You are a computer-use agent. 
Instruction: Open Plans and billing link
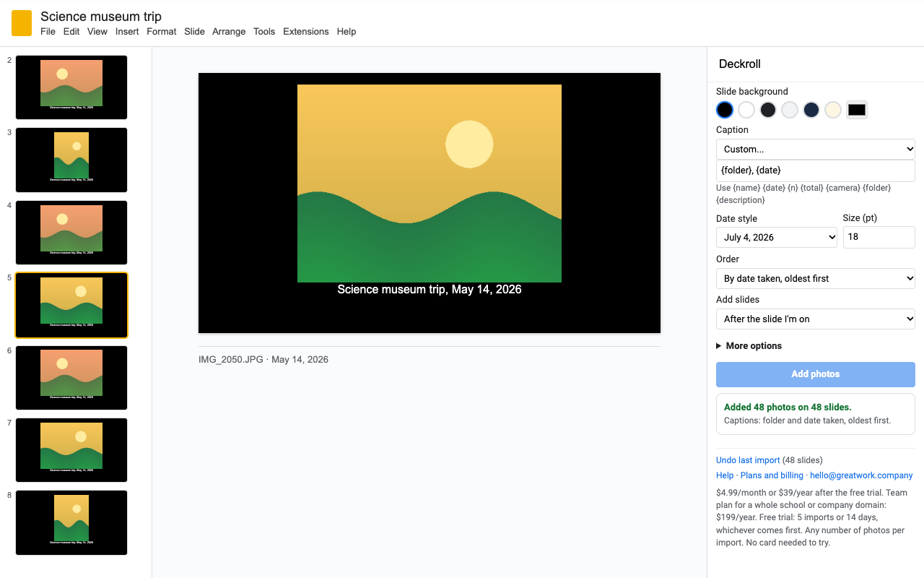pos(772,475)
